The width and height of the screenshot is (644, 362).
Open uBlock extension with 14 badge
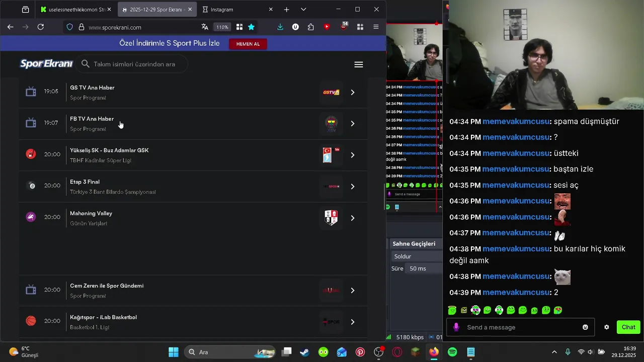click(344, 26)
